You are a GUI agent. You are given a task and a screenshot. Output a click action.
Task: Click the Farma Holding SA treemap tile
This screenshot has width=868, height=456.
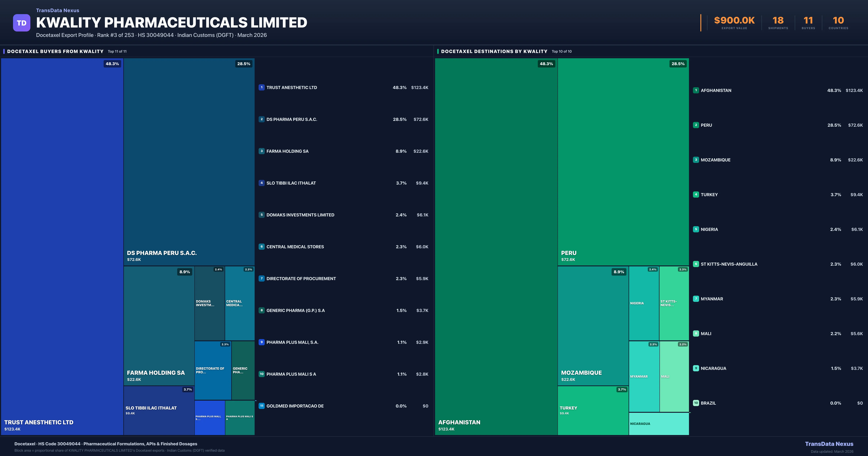pyautogui.click(x=159, y=326)
